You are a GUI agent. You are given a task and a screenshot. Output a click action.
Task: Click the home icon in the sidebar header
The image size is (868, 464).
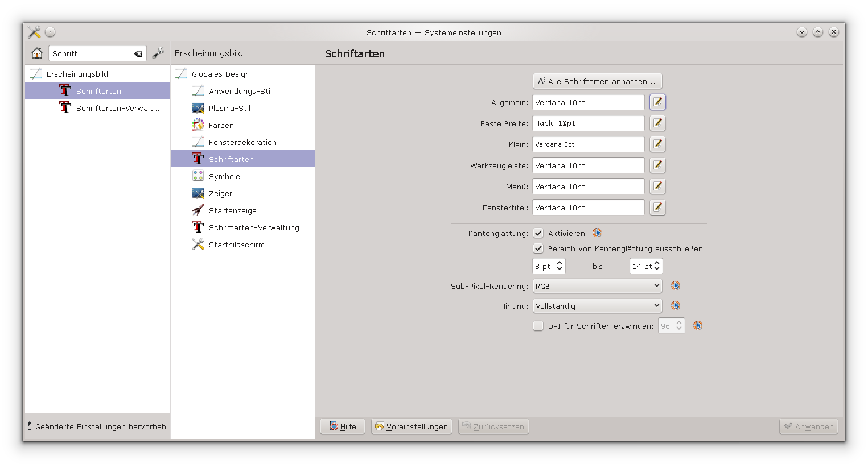click(x=37, y=53)
